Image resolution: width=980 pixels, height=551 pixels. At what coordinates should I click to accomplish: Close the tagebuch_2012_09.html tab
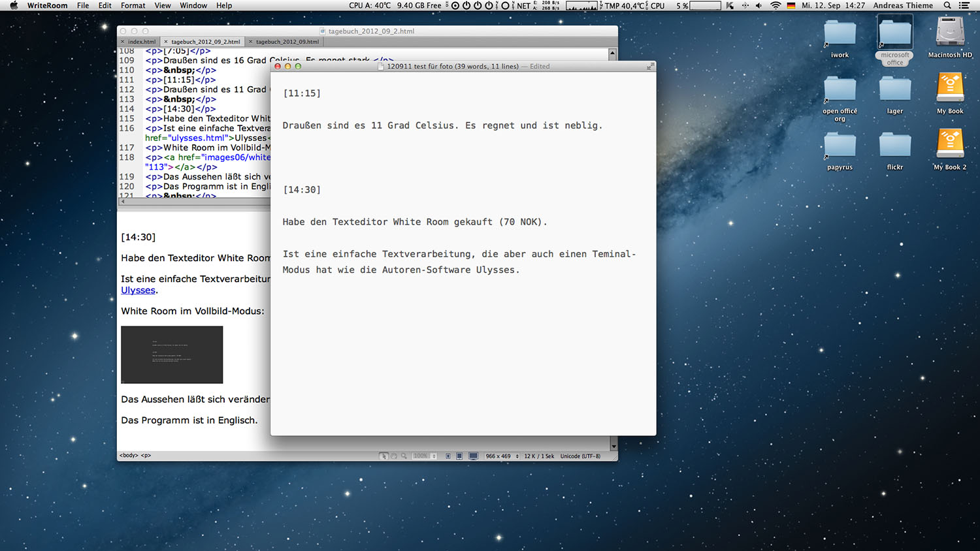tap(250, 42)
